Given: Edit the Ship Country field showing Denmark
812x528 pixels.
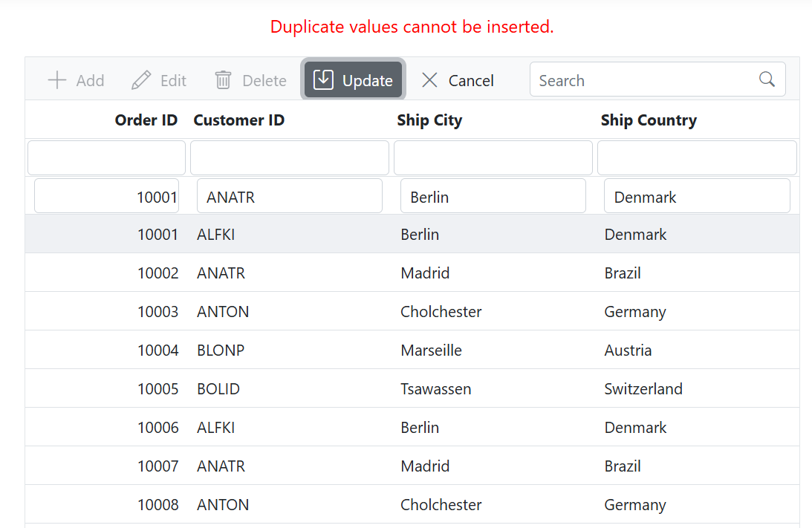Looking at the screenshot, I should tap(697, 196).
